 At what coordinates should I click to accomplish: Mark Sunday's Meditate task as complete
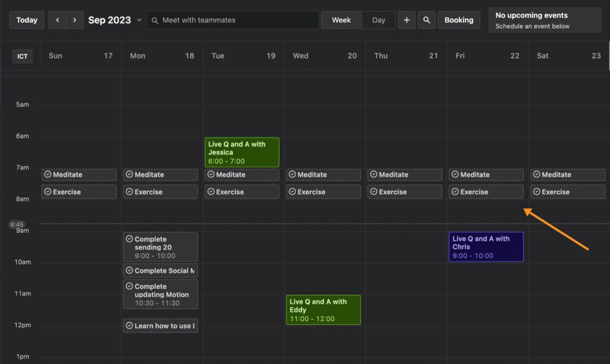click(x=46, y=174)
